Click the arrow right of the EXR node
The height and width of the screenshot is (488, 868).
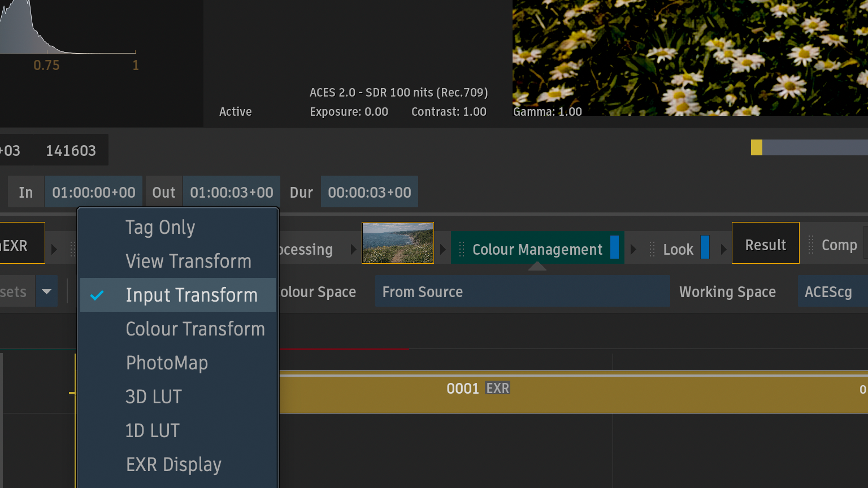coord(54,249)
